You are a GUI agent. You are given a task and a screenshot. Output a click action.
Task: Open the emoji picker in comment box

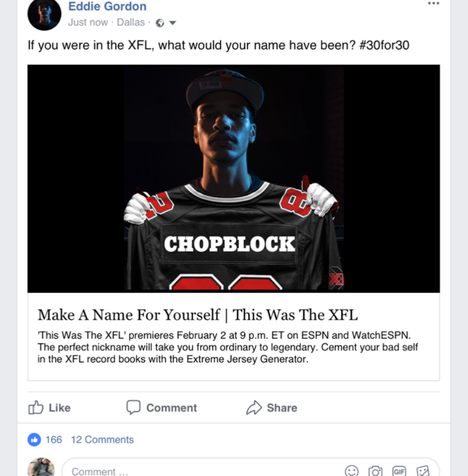point(352,471)
